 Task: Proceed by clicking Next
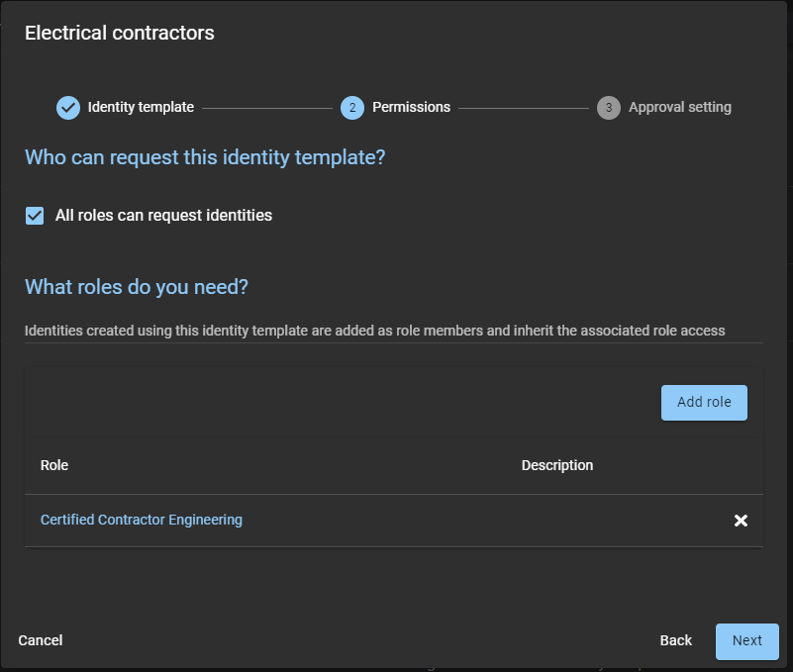pos(746,641)
